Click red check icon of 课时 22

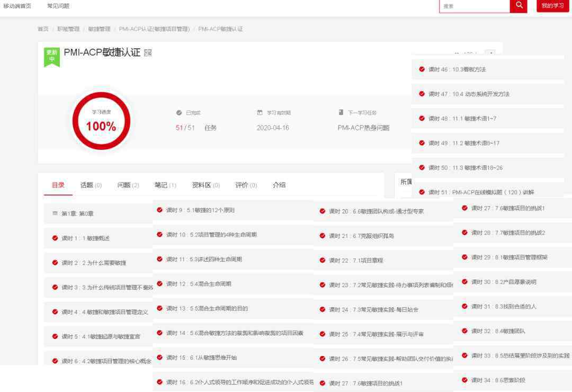322,260
